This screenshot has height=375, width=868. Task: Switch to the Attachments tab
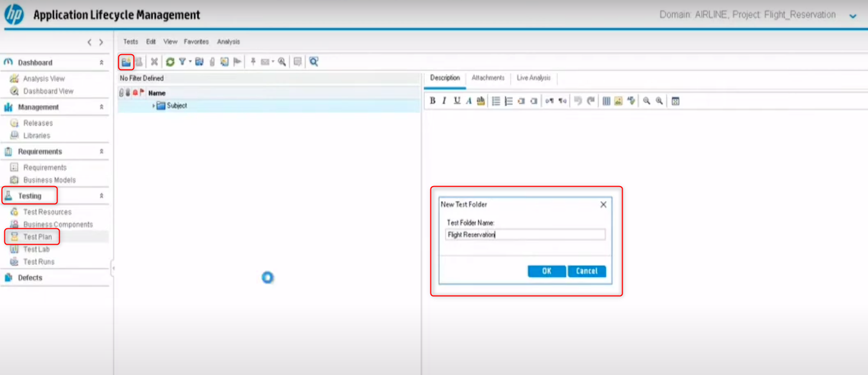coord(487,78)
